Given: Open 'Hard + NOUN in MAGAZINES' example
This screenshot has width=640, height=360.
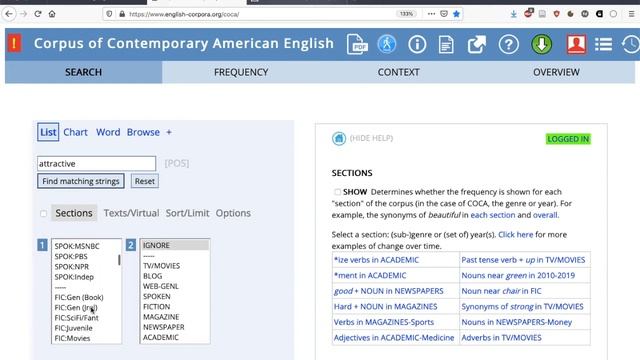Looking at the screenshot, I should (385, 307).
